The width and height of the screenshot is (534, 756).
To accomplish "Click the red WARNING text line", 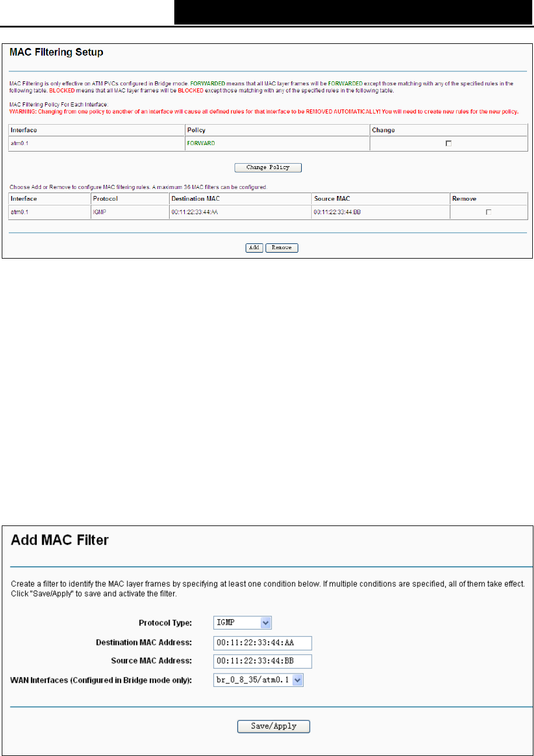I will (x=264, y=112).
